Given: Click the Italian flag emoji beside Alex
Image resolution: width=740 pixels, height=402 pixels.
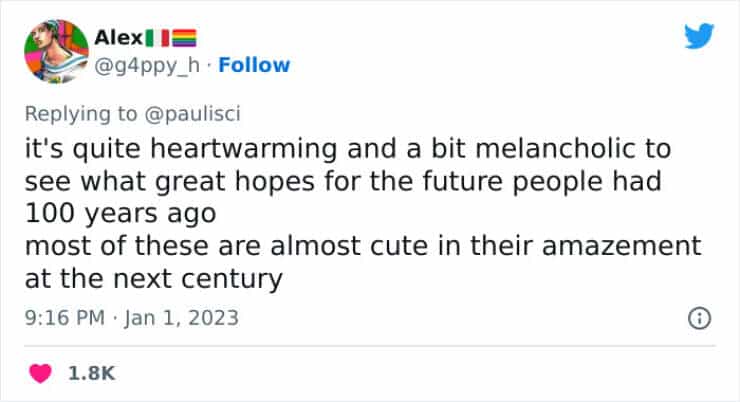Looking at the screenshot, I should 156,39.
